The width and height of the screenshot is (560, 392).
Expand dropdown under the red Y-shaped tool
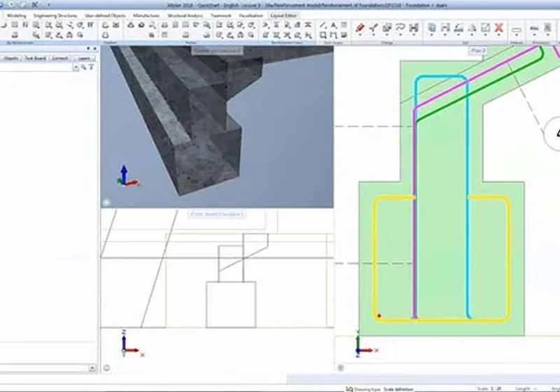coord(374,35)
